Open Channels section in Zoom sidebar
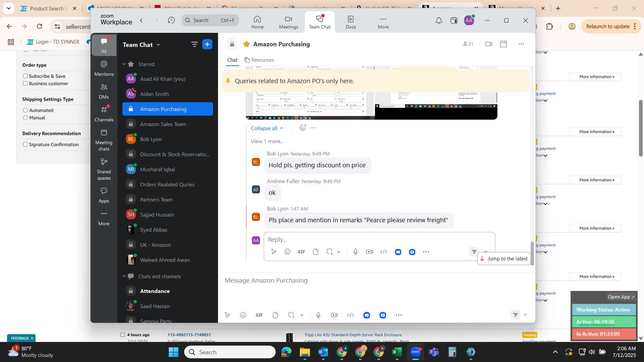This screenshot has width=644, height=362. pyautogui.click(x=104, y=114)
